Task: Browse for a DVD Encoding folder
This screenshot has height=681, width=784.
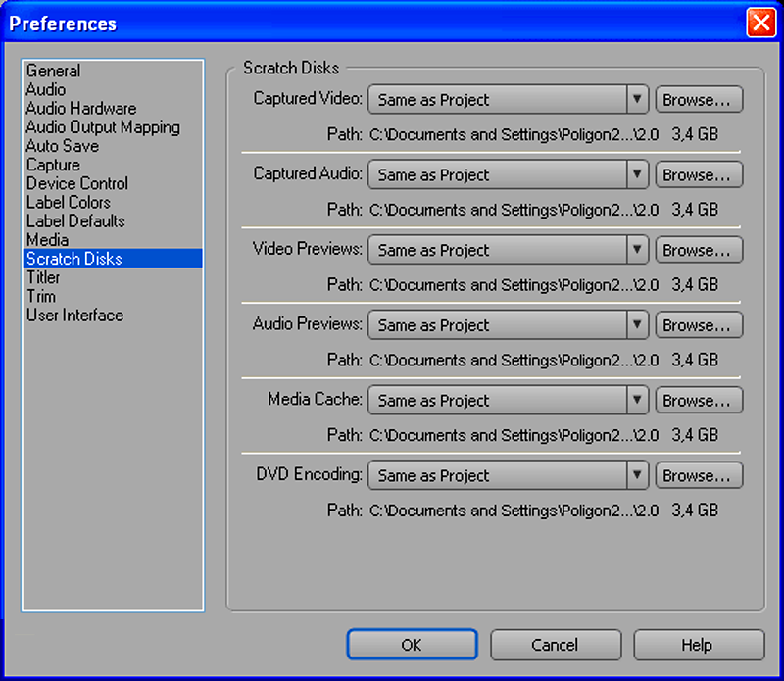Action: [699, 475]
